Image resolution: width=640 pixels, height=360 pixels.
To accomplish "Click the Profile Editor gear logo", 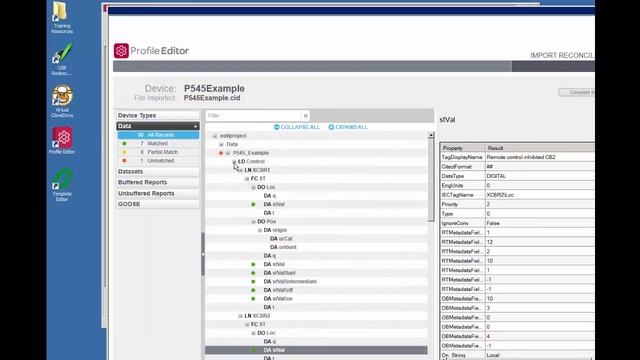I will tap(121, 51).
